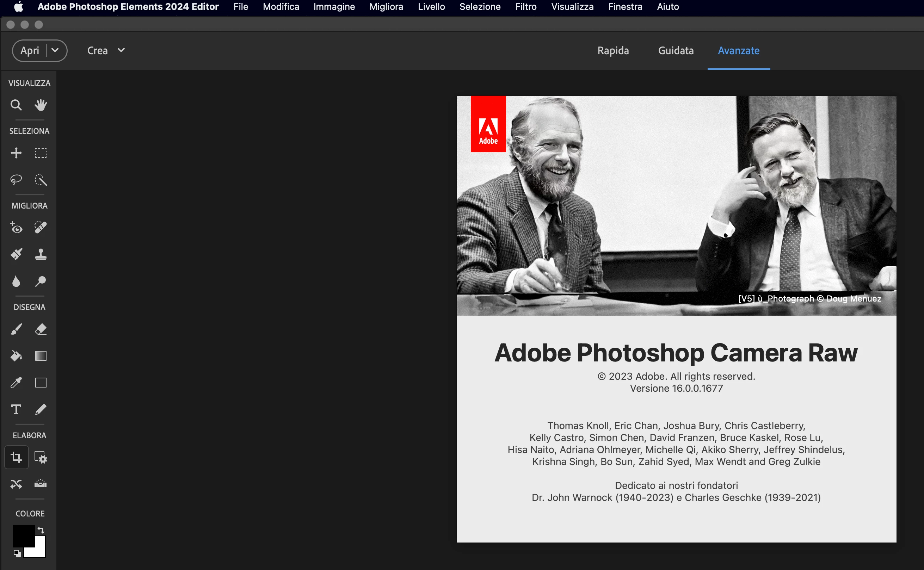Click the Apri button
The width and height of the screenshot is (924, 570).
tap(30, 50)
